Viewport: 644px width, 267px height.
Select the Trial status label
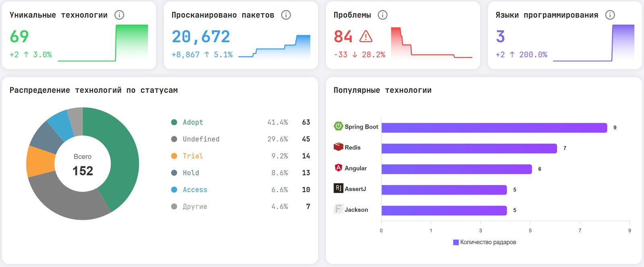193,156
